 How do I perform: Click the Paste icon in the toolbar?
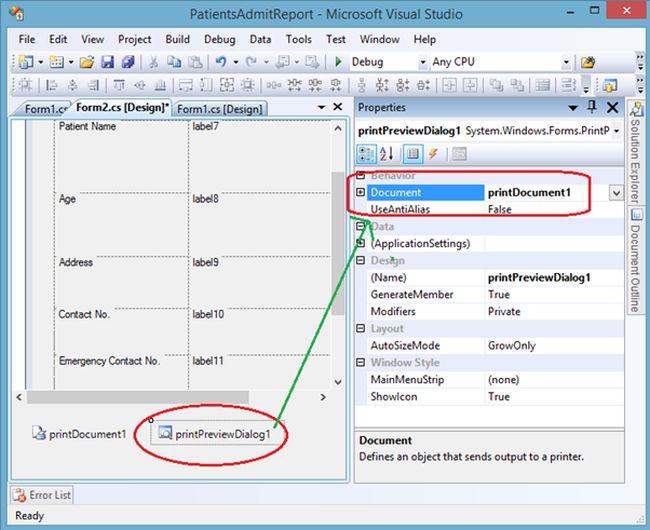tap(195, 62)
